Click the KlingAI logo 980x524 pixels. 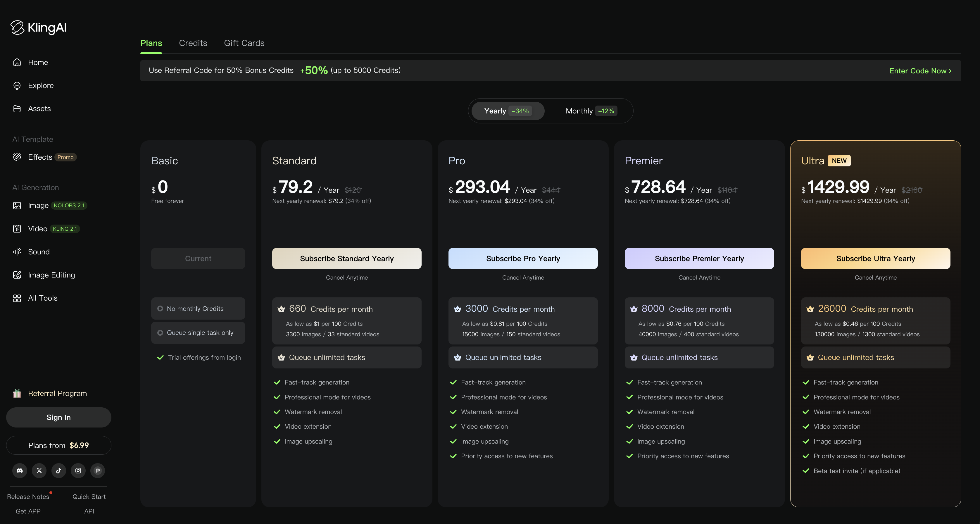(38, 27)
